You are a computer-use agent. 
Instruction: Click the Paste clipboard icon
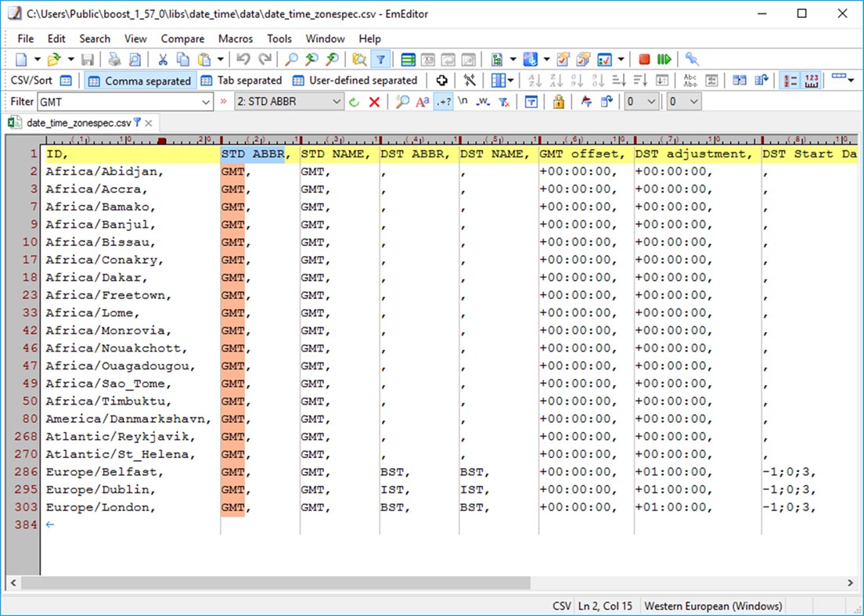204,59
